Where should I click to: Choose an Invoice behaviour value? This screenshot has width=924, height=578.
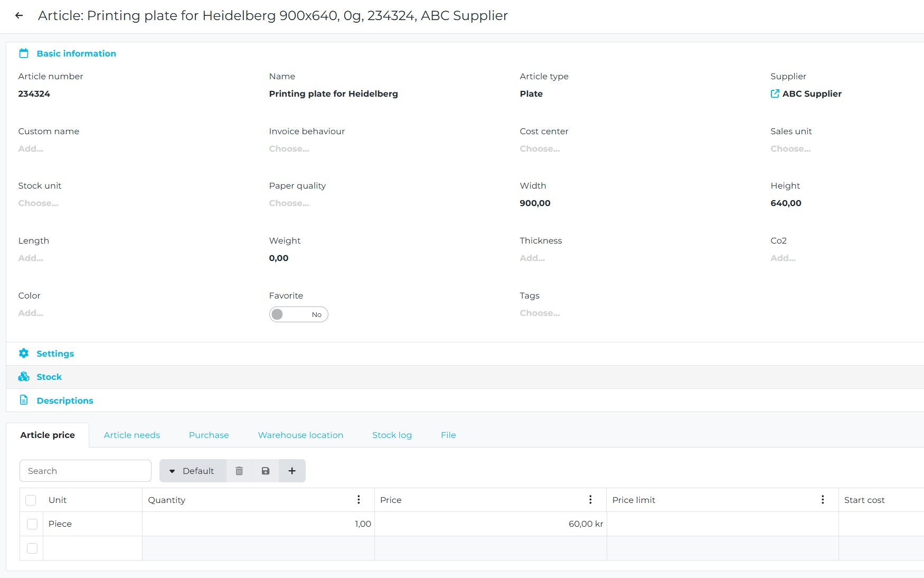289,149
